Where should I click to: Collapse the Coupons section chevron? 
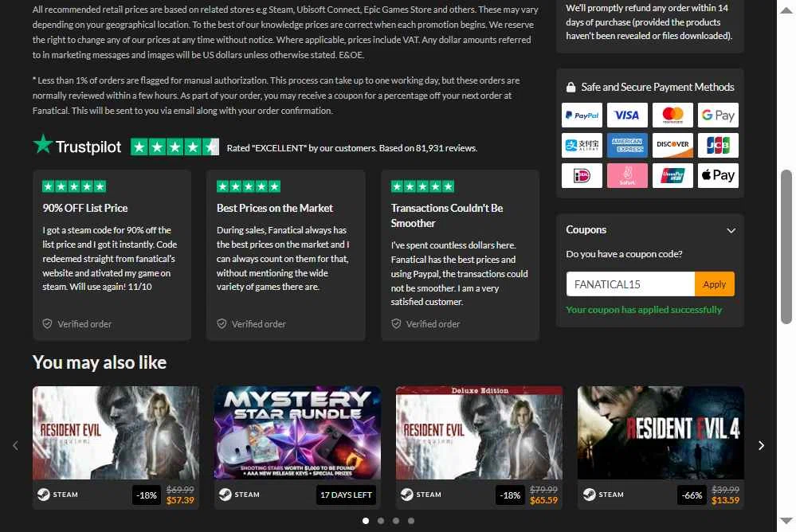[731, 230]
